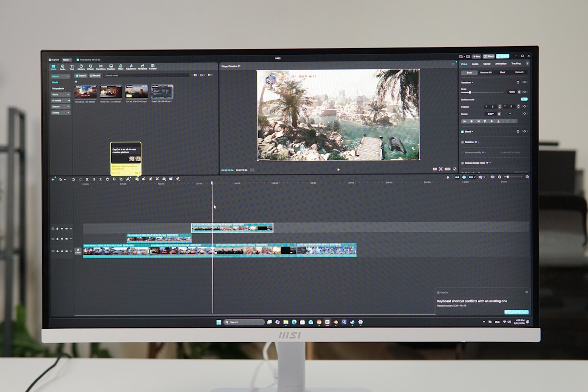
Task: Switch to the Speed tab
Action: (487, 64)
